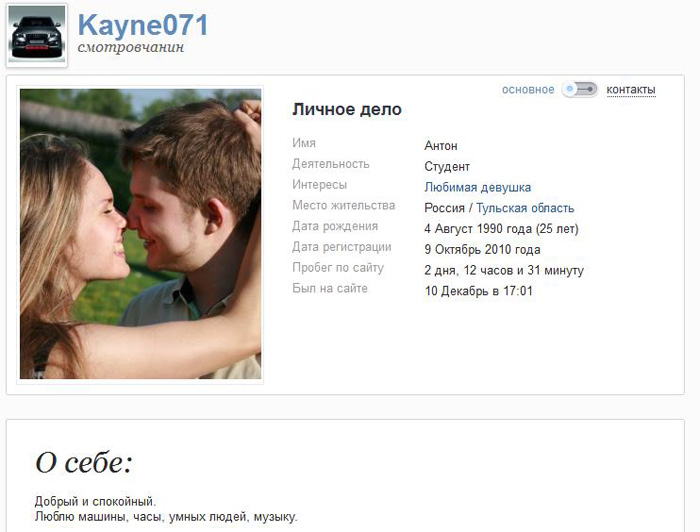
Task: Enlarge the couple profile photo
Action: 140,234
